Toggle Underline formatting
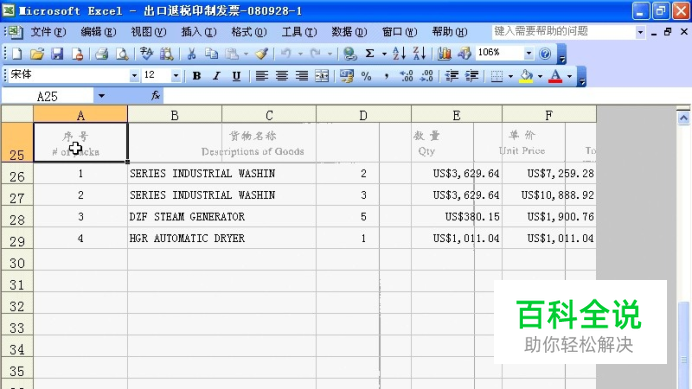692x389 pixels. tap(237, 76)
